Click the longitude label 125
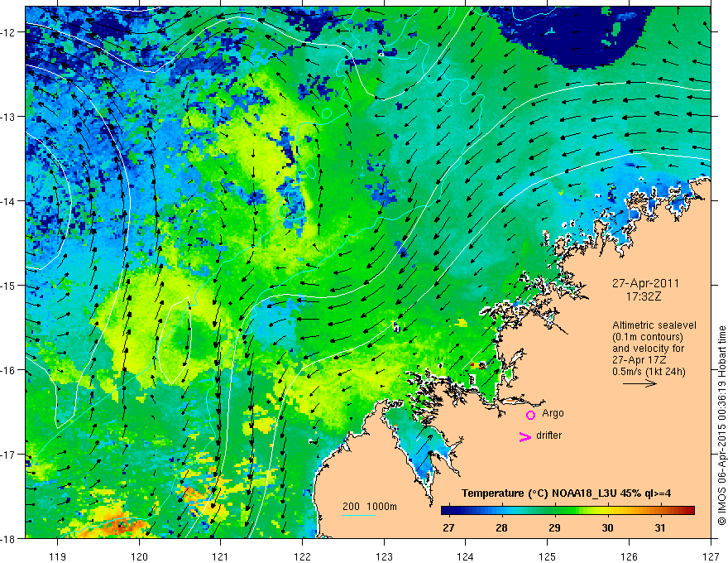The height and width of the screenshot is (563, 728). coord(548,556)
